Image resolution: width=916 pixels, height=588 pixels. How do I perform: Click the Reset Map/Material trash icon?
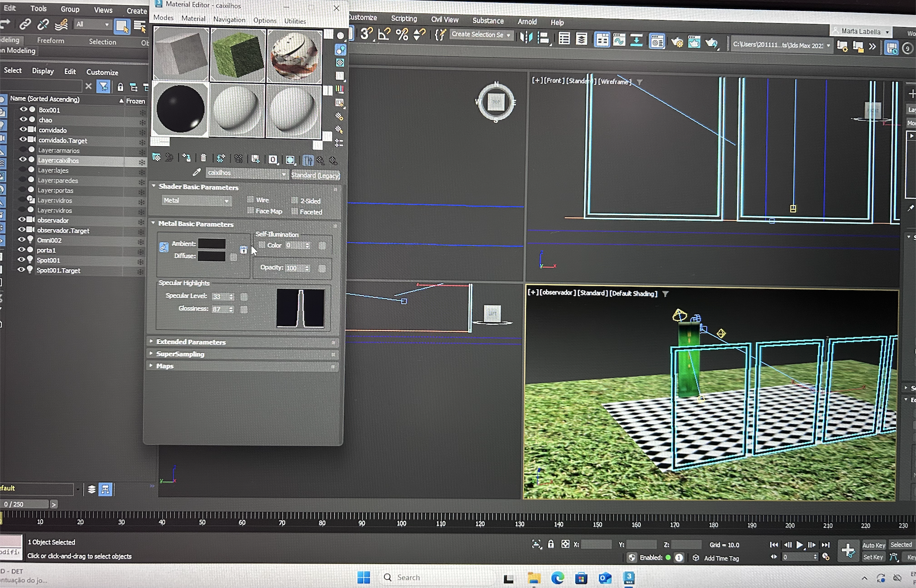[x=204, y=158]
